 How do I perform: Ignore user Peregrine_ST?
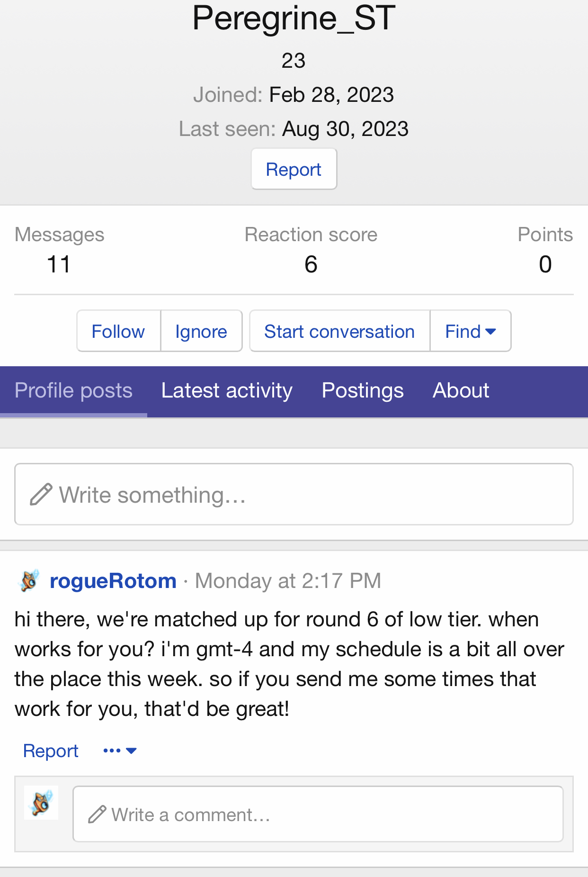[x=201, y=331]
